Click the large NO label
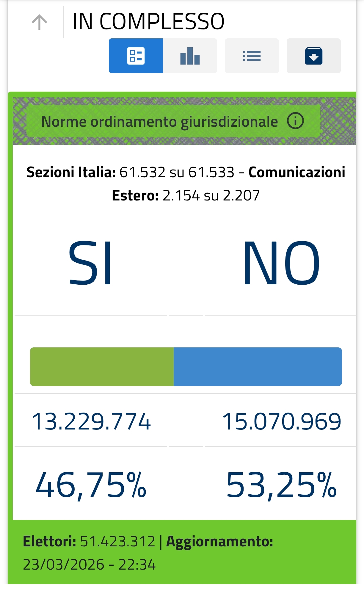 (281, 263)
